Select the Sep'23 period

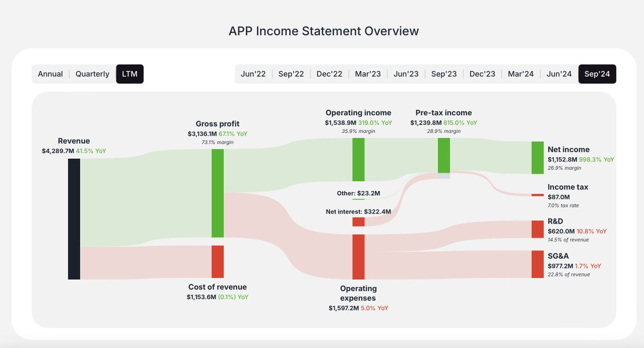[444, 73]
